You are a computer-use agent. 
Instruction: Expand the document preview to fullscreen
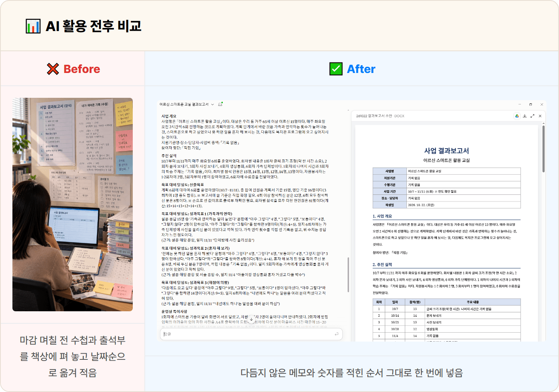pos(532,116)
